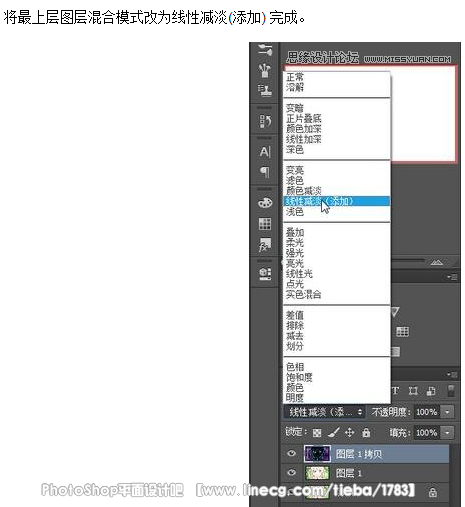Open the Clone Source stamp panel icon
Image resolution: width=465 pixels, height=507 pixels.
[265, 90]
